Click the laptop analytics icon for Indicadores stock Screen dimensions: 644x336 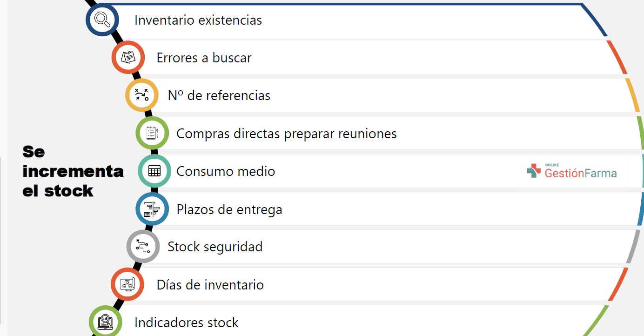(106, 322)
